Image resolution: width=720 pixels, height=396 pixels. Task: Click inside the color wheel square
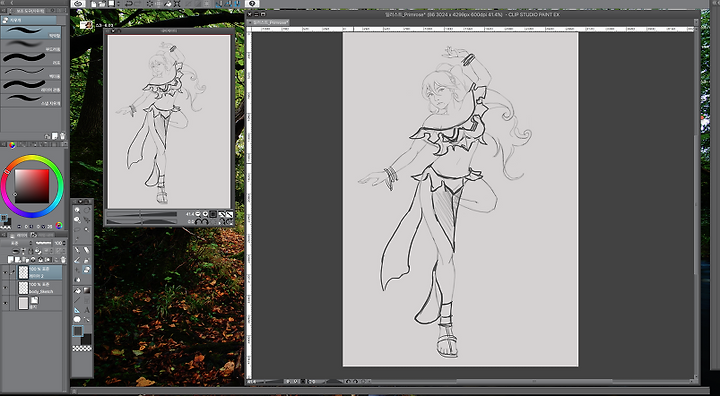point(32,186)
